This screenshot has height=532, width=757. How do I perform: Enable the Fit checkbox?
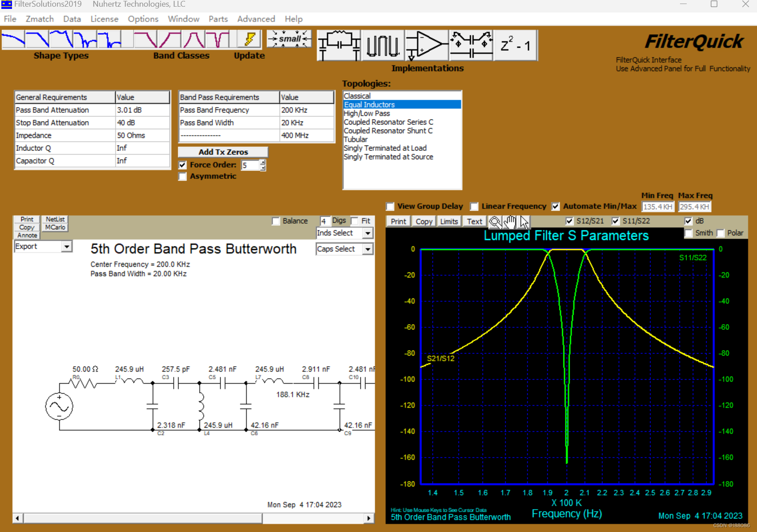pyautogui.click(x=355, y=221)
